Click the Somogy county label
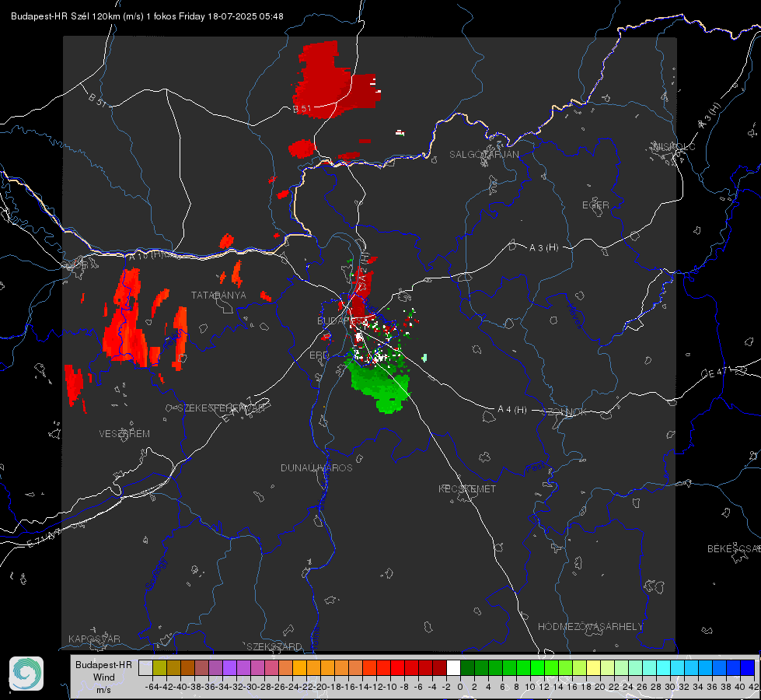The image size is (761, 700). 156,574
